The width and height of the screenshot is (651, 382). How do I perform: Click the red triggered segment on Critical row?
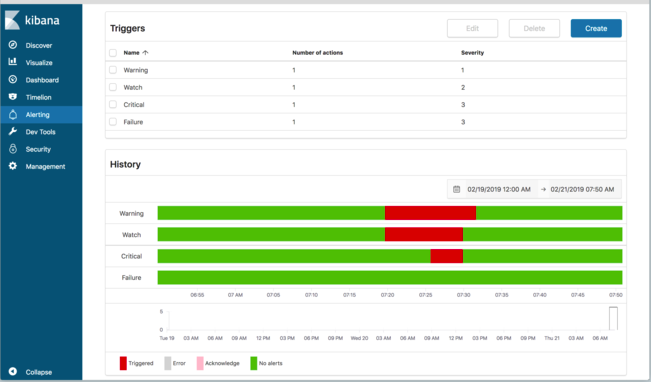tap(447, 256)
